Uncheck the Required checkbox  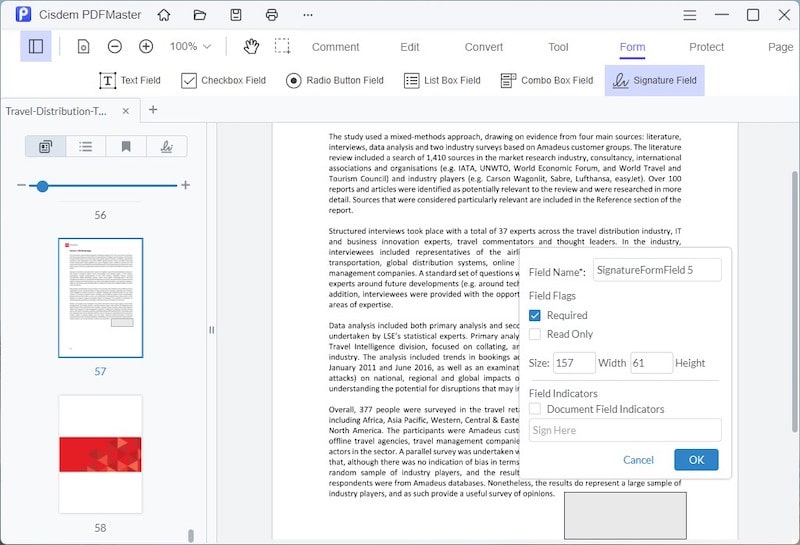click(535, 315)
